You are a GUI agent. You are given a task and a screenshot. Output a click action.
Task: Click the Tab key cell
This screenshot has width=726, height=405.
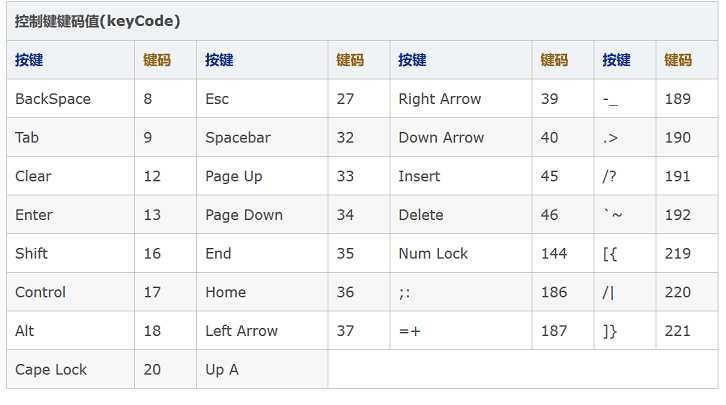(x=27, y=138)
